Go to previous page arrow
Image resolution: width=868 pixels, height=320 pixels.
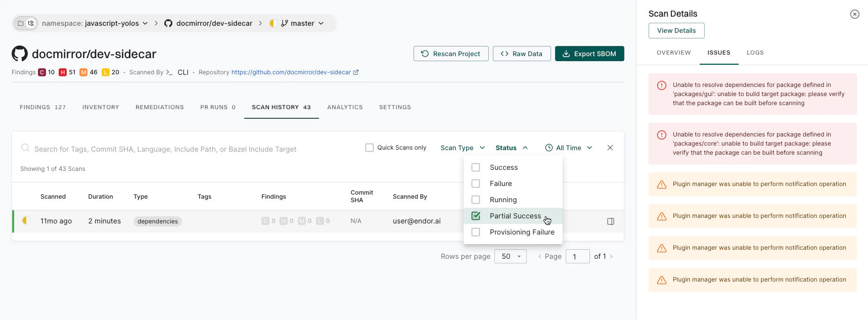pos(540,256)
